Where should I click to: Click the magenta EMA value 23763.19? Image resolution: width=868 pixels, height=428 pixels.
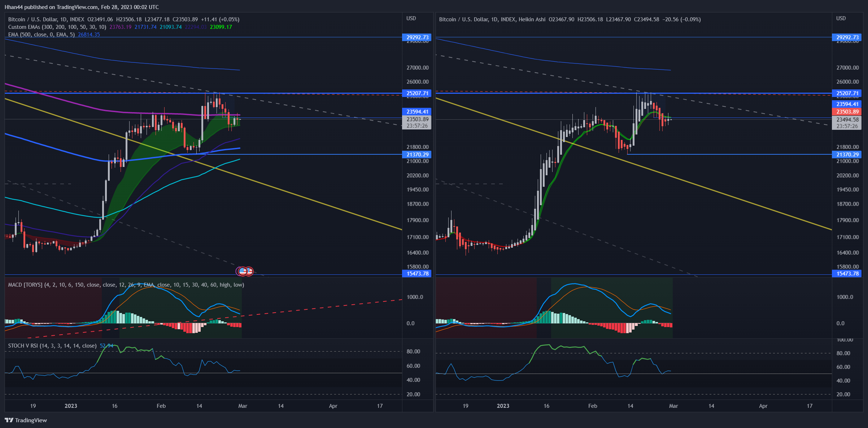click(x=121, y=27)
